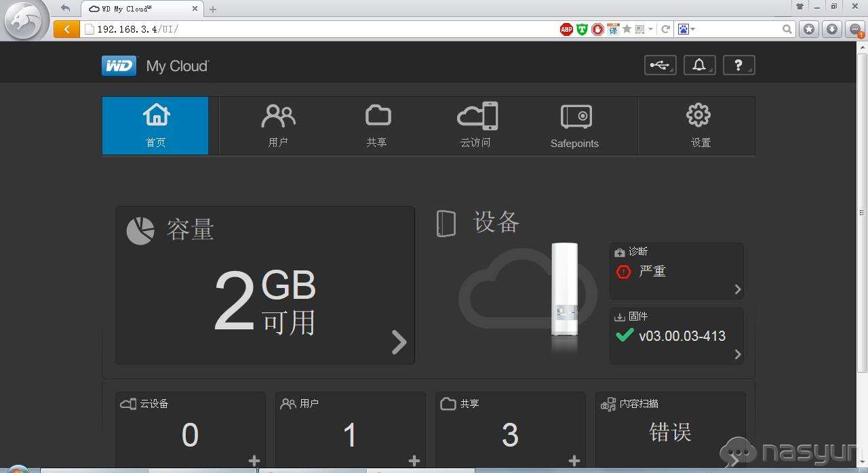Image resolution: width=868 pixels, height=473 pixels.
Task: Click the USB devices icon in header
Action: click(660, 65)
